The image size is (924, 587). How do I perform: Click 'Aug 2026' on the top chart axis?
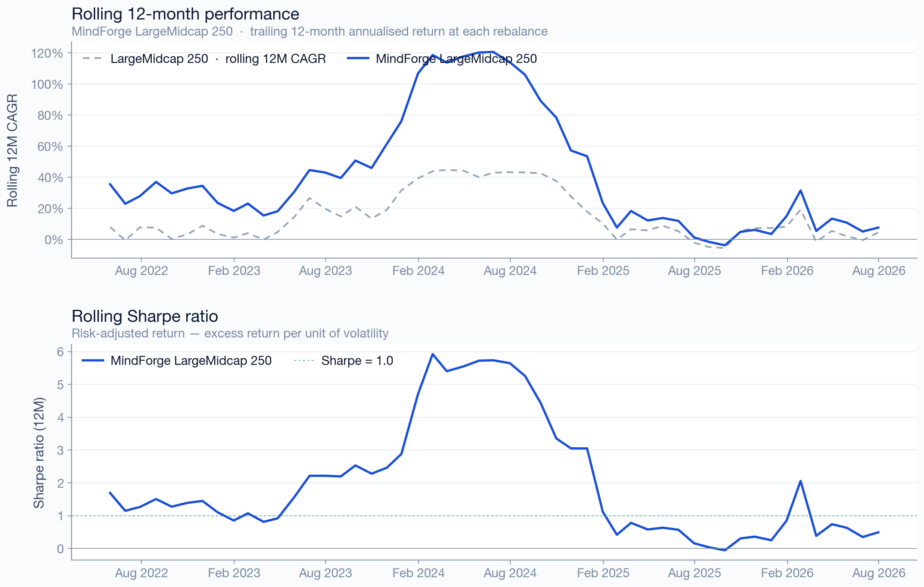coord(879,271)
